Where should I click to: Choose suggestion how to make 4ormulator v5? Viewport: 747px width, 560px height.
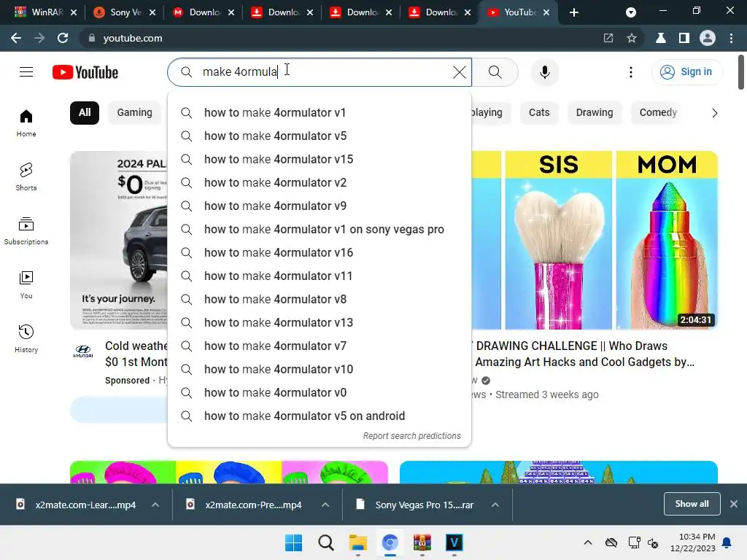pos(320,136)
